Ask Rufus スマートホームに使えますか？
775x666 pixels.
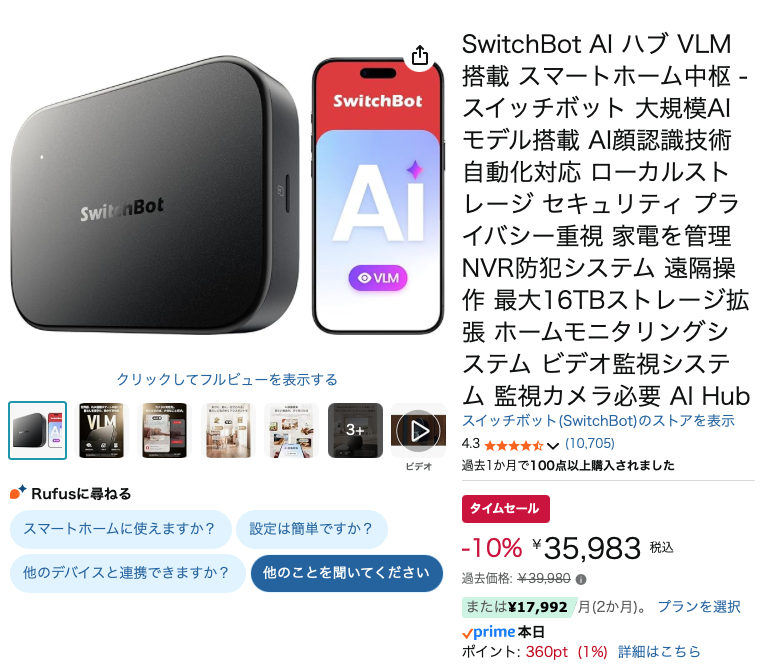point(120,529)
